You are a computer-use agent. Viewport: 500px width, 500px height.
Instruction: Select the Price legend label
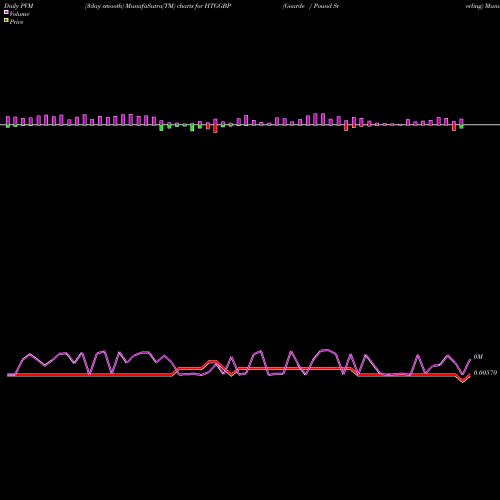[x=16, y=22]
